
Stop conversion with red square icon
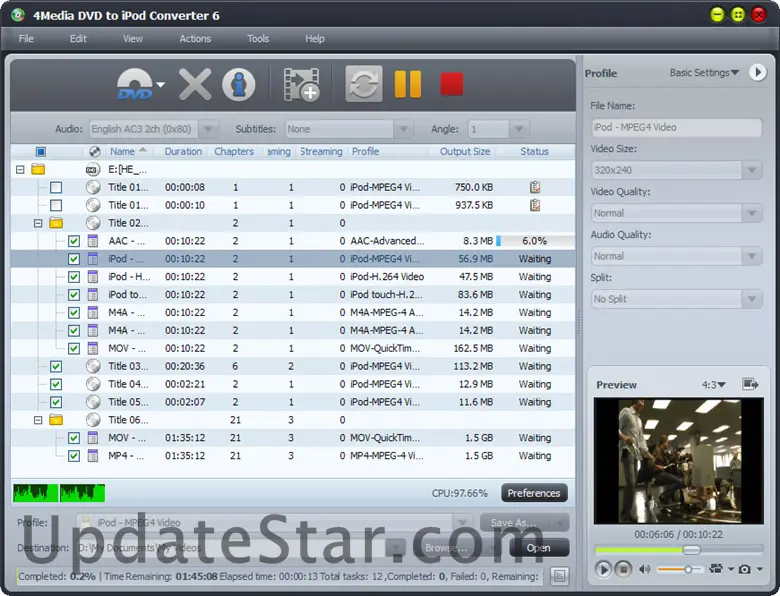(452, 84)
